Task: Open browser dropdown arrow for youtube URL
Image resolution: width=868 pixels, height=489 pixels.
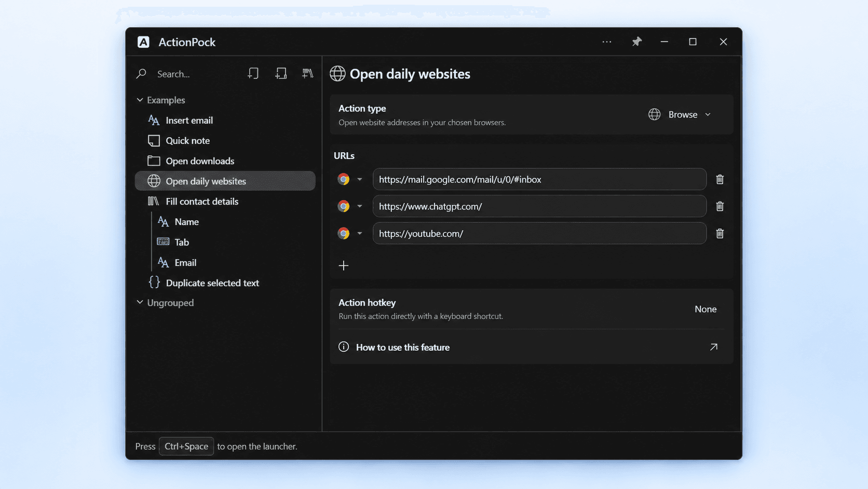Action: (x=360, y=233)
